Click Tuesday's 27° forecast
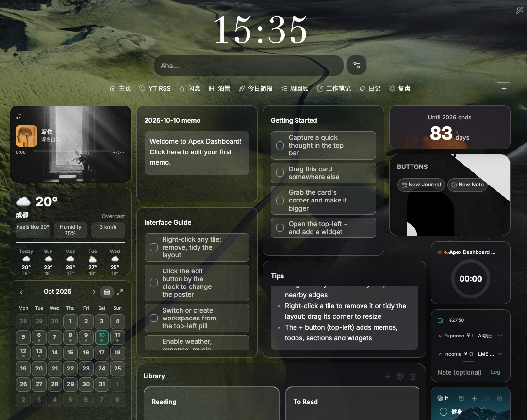Viewport: 527px width, 420px height. 92,262
